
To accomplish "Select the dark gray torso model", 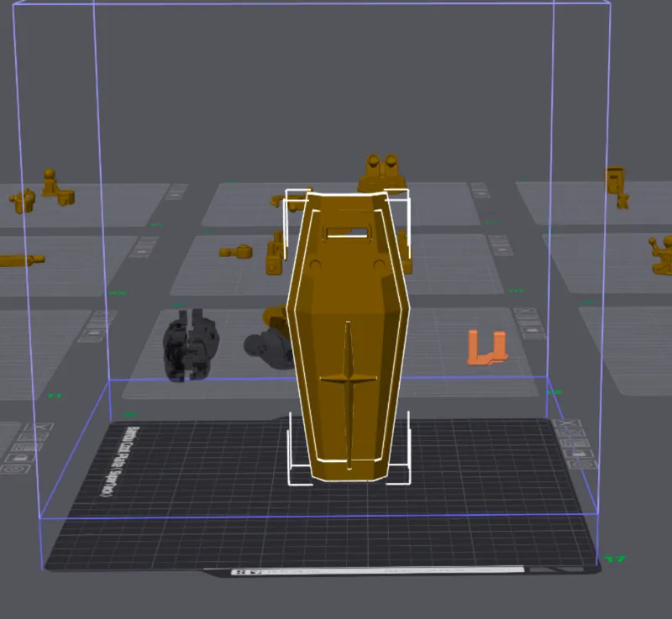I will [191, 344].
